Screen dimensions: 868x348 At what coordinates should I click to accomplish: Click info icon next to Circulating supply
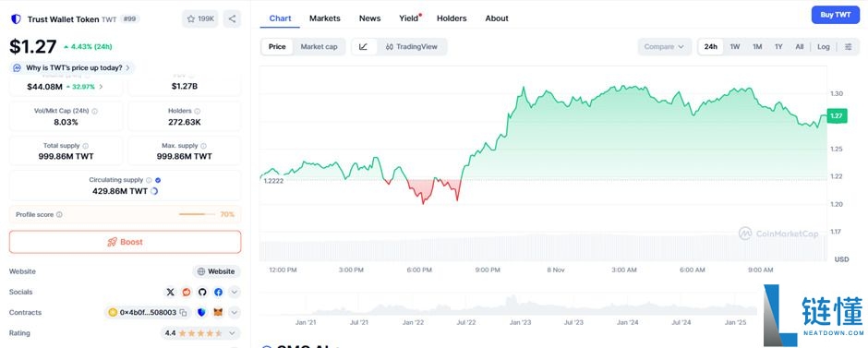point(149,180)
